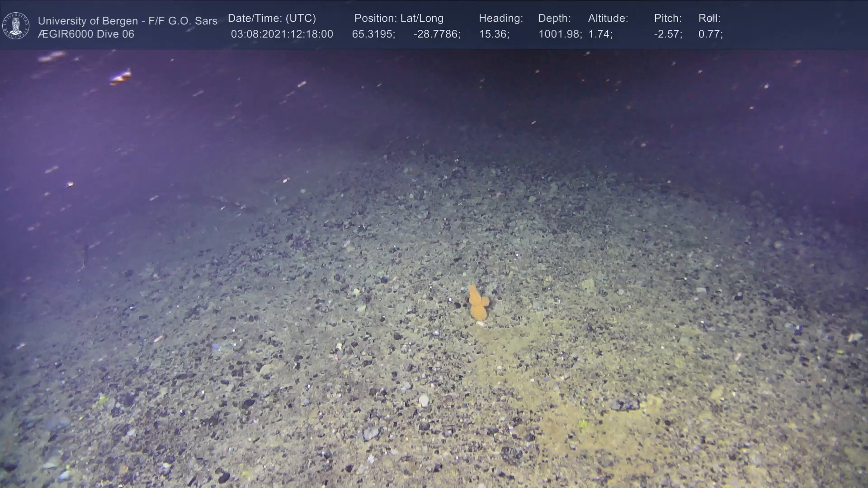Viewport: 868px width, 488px height.
Task: Select the longitude value -28.7786
Action: (437, 34)
